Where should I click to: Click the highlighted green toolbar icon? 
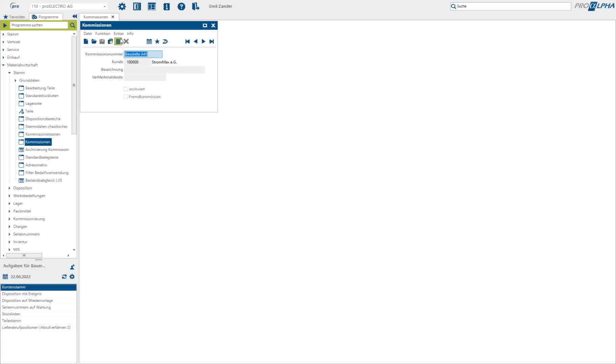[118, 41]
